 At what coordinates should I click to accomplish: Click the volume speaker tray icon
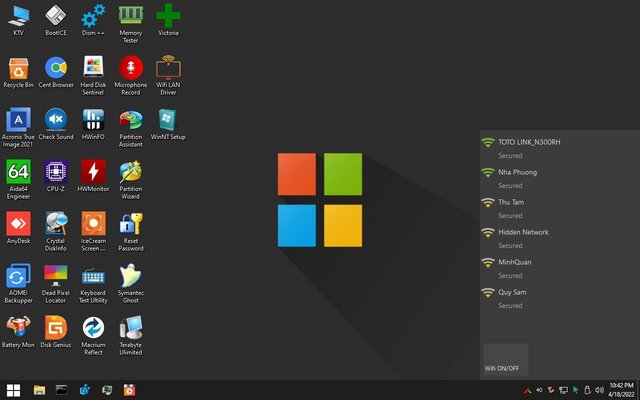(599, 390)
